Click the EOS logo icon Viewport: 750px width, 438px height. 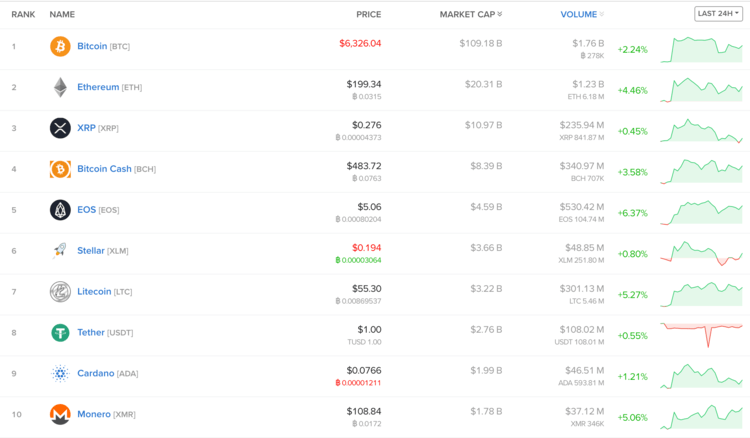click(60, 210)
